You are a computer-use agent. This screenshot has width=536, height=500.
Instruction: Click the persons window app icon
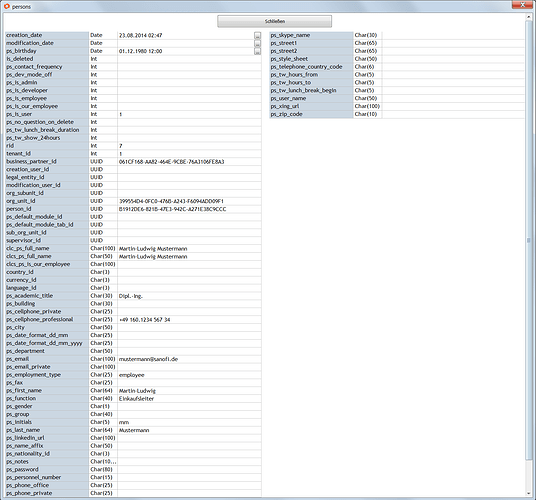pyautogui.click(x=6, y=6)
